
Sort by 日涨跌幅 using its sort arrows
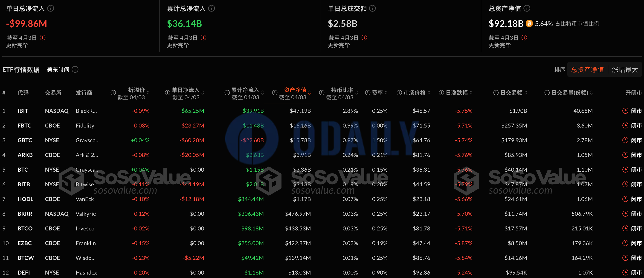tap(471, 93)
